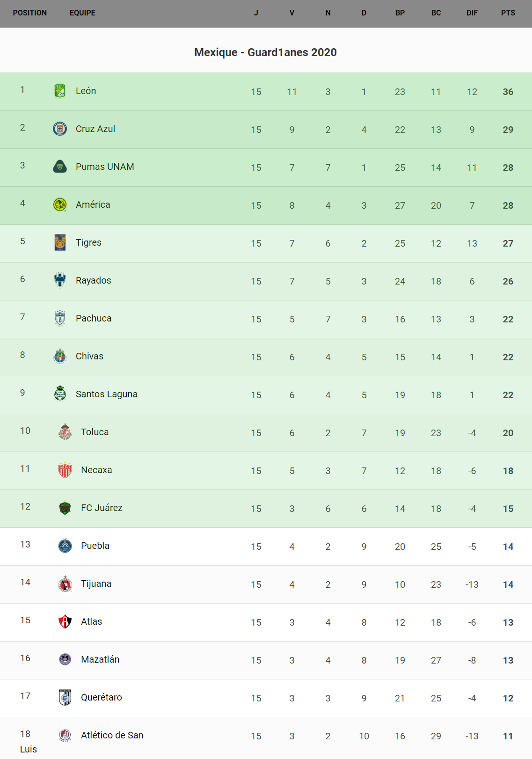
Task: Select the FC Juárez team name
Action: (x=102, y=508)
